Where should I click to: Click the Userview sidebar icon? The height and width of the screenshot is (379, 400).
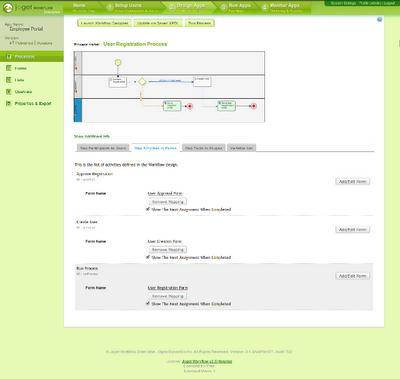tap(9, 91)
